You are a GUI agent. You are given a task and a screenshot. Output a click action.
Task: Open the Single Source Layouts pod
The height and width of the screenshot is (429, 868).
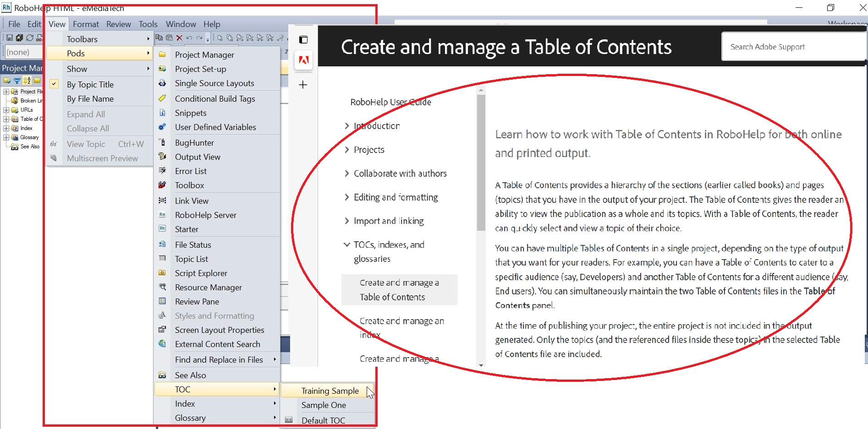click(x=217, y=83)
